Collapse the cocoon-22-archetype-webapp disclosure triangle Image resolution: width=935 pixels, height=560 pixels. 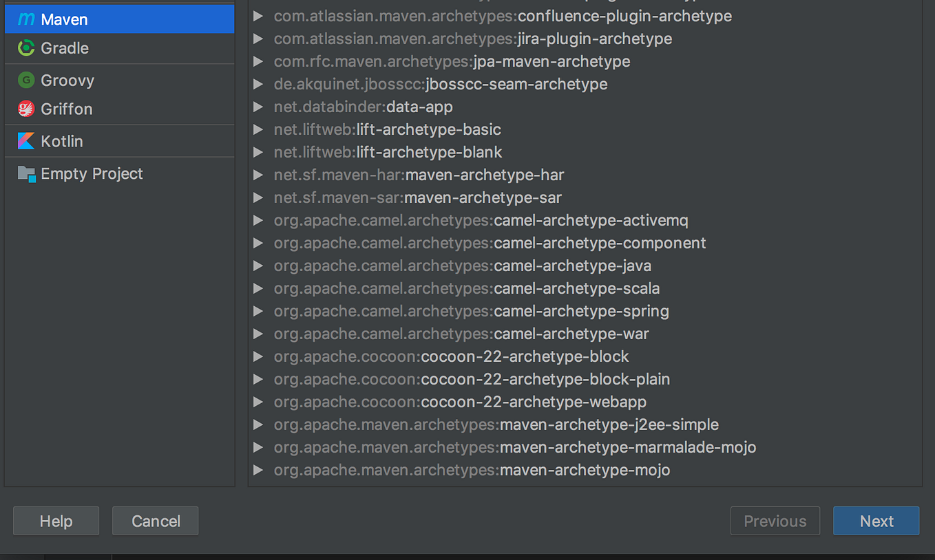tap(258, 402)
